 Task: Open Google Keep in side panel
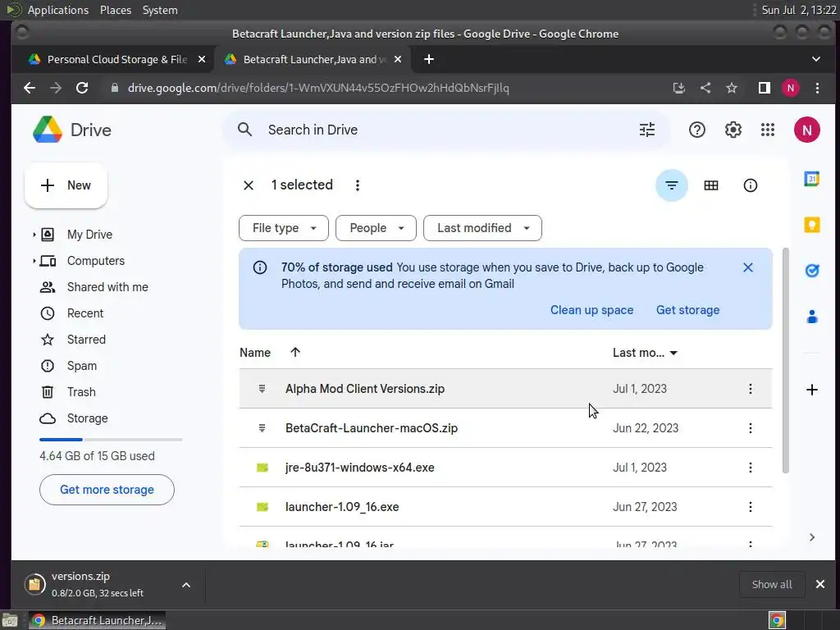(812, 225)
